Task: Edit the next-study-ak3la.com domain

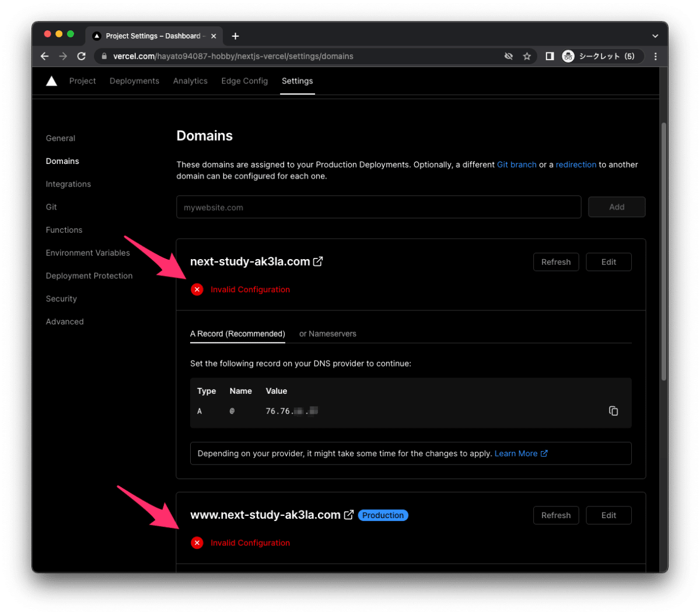Action: click(608, 262)
